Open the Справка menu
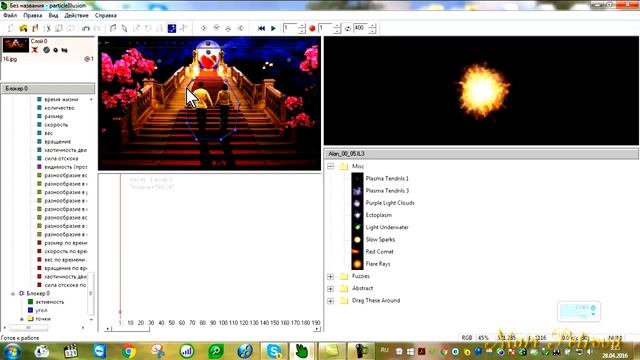 coord(106,15)
